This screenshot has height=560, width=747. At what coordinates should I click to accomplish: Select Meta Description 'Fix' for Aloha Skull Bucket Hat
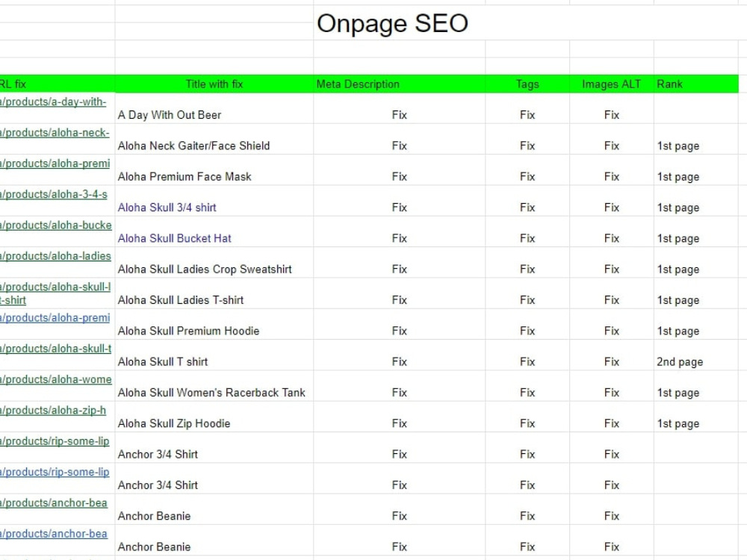pyautogui.click(x=399, y=232)
